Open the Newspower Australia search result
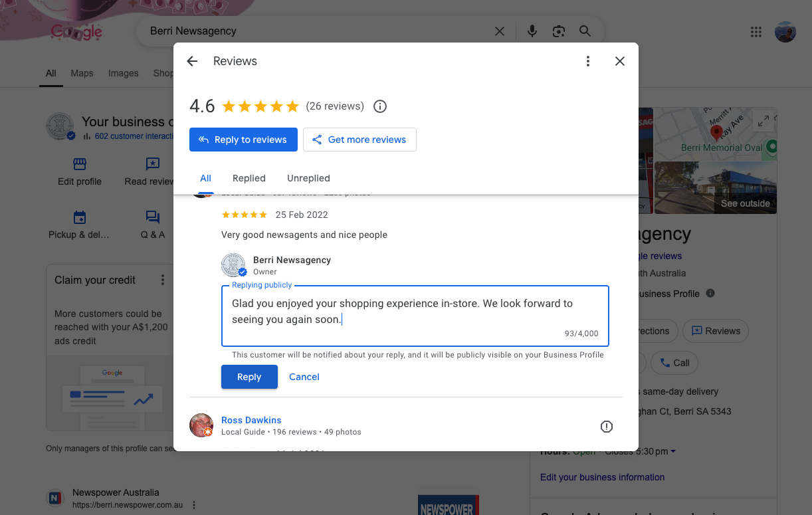 [116, 492]
